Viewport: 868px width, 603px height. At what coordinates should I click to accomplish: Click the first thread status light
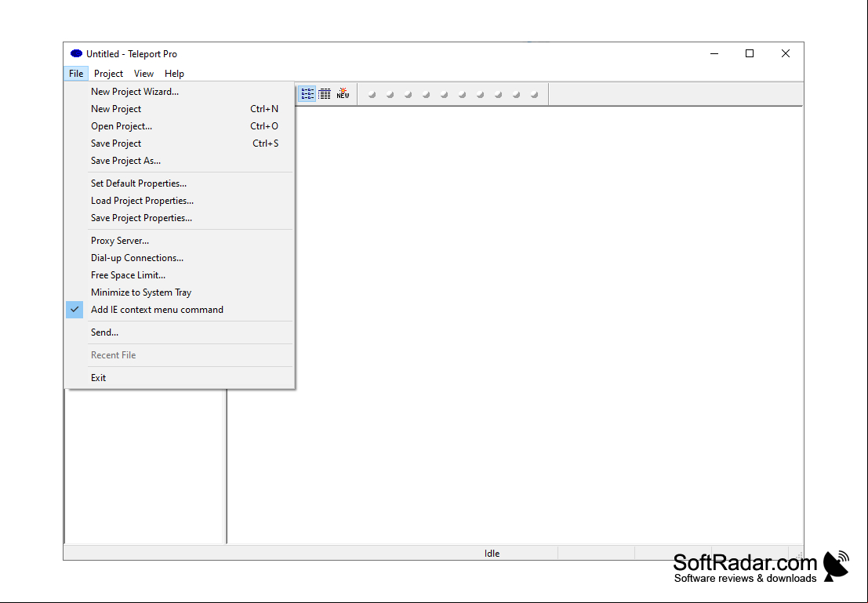[x=372, y=95]
